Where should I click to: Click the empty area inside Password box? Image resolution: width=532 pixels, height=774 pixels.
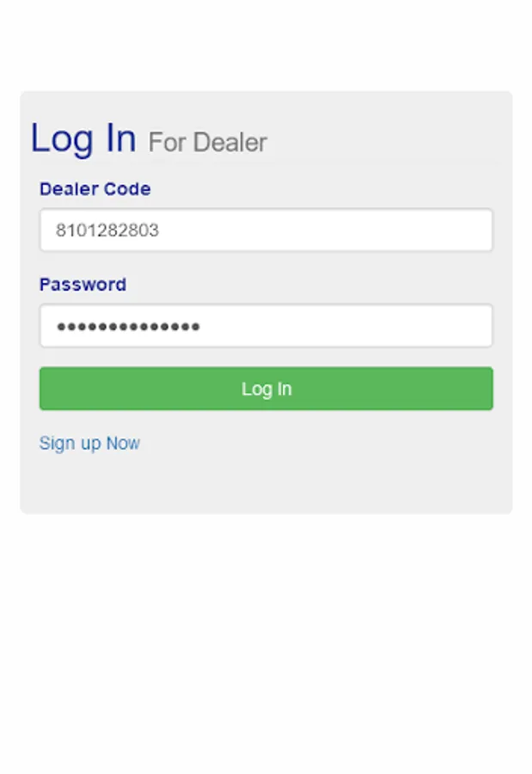coord(345,326)
